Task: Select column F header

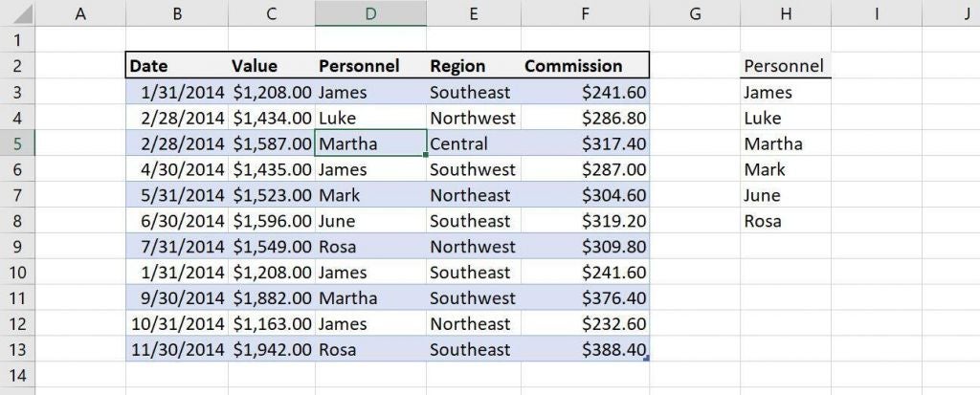Action: (x=585, y=13)
